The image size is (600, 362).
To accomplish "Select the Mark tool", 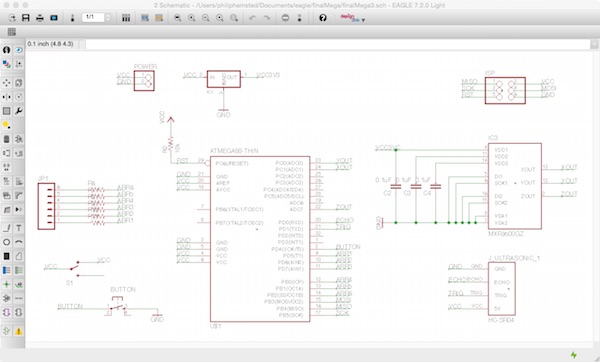I will tap(18, 64).
